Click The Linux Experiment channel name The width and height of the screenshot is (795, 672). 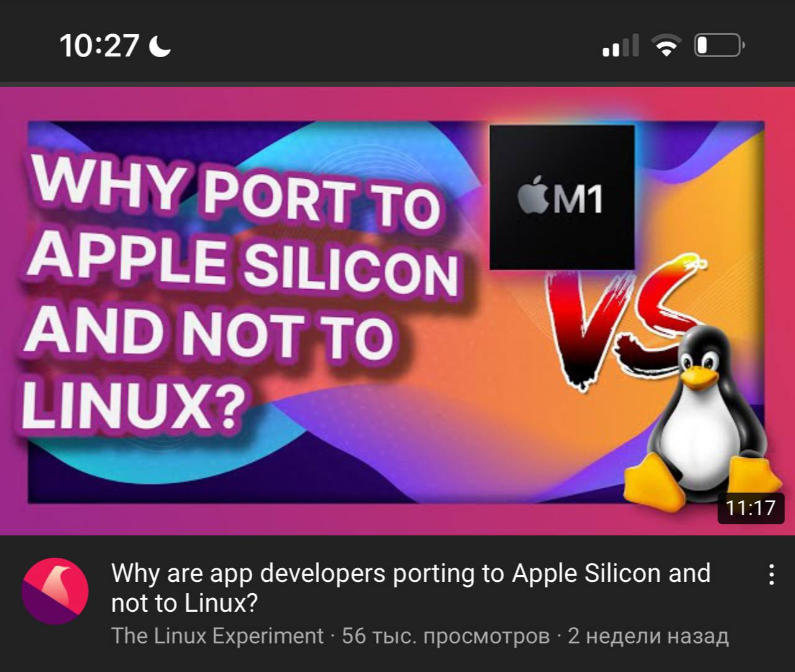pos(217,636)
